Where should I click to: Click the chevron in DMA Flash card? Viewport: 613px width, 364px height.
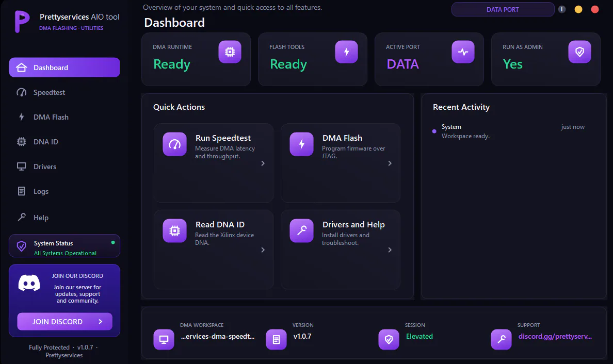pos(390,163)
